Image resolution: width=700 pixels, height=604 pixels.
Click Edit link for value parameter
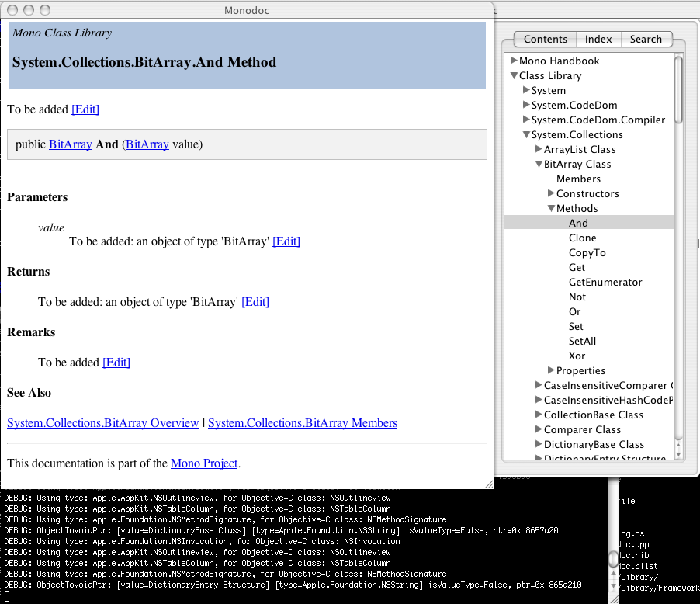[x=286, y=241]
